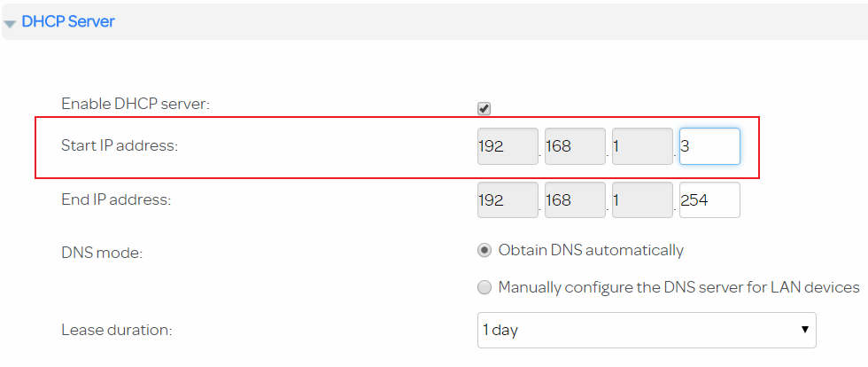Click the Start IP address label
This screenshot has width=868, height=367.
click(x=120, y=145)
